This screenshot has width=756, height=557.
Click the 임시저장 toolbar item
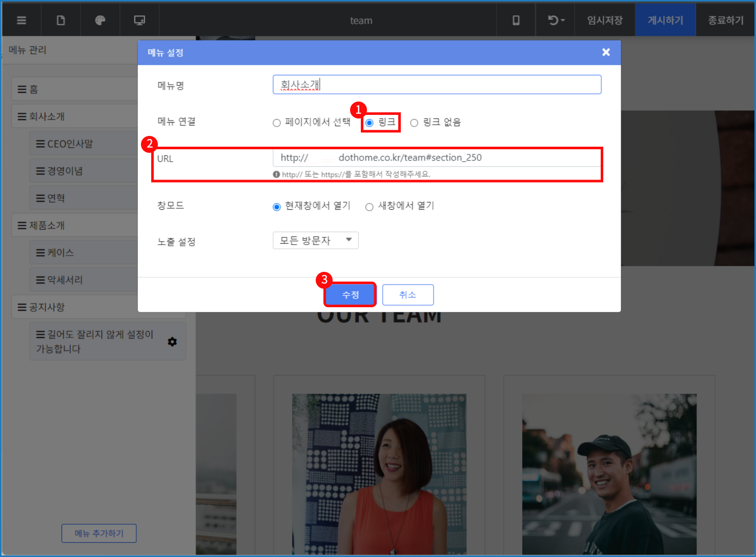coord(605,21)
